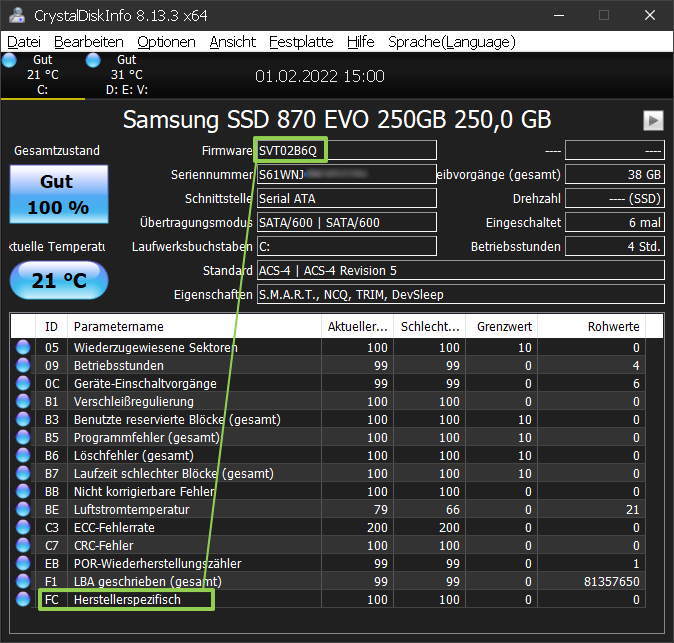Viewport: 674px width, 643px height.
Task: Click the Aktueller column header
Action: [357, 327]
